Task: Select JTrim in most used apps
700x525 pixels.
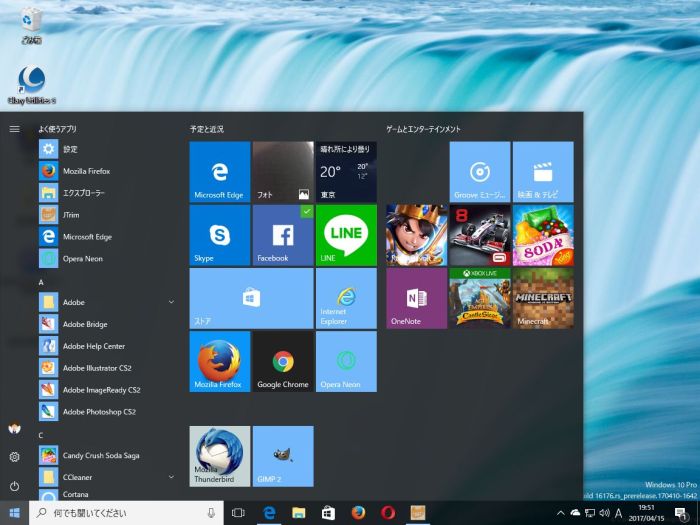Action: click(70, 215)
